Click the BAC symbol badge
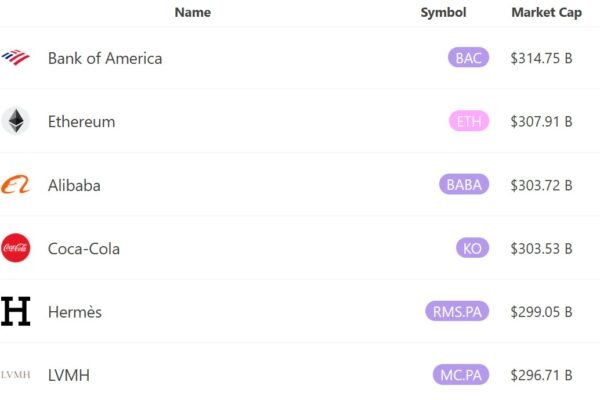600x400 pixels. tap(468, 57)
